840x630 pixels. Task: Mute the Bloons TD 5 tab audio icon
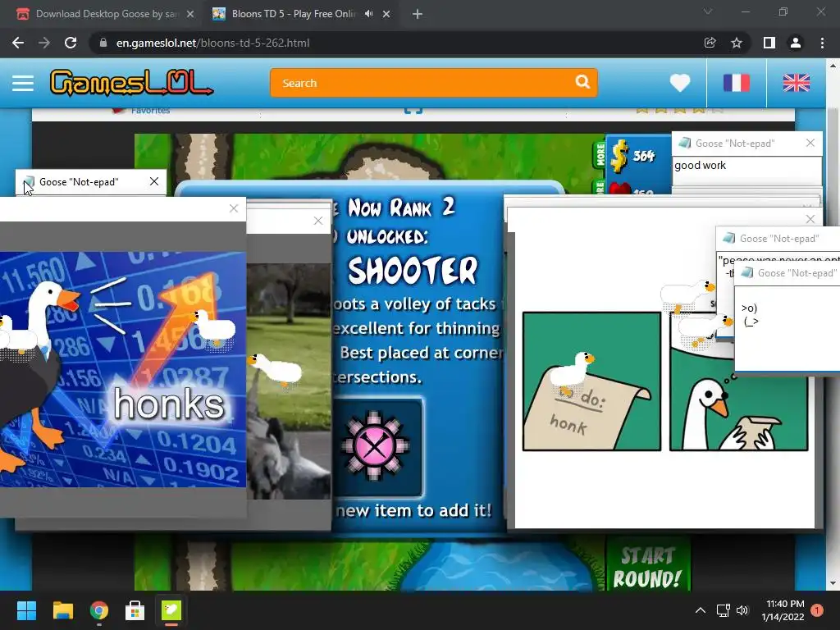coord(368,14)
